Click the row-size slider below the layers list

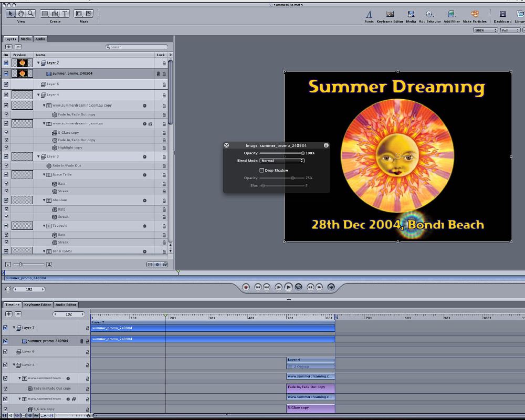pyautogui.click(x=28, y=265)
